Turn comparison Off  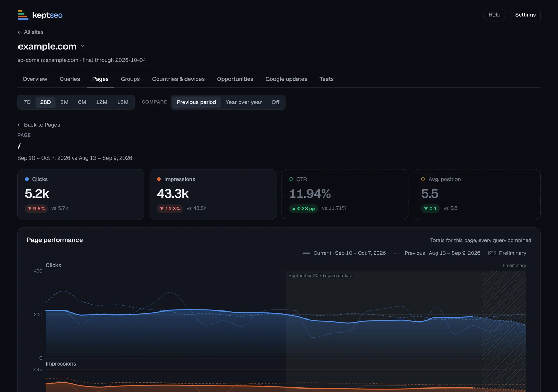point(276,102)
